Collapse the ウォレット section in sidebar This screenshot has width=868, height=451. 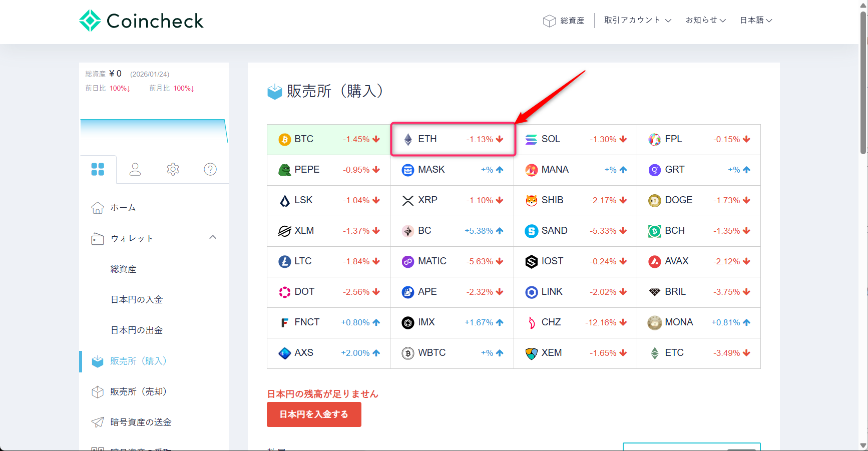point(213,237)
